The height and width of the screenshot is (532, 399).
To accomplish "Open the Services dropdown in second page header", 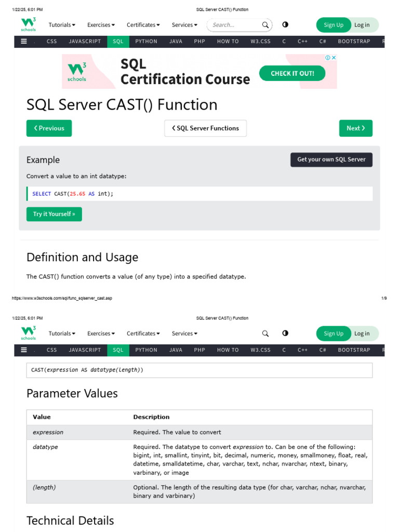I will point(184,334).
